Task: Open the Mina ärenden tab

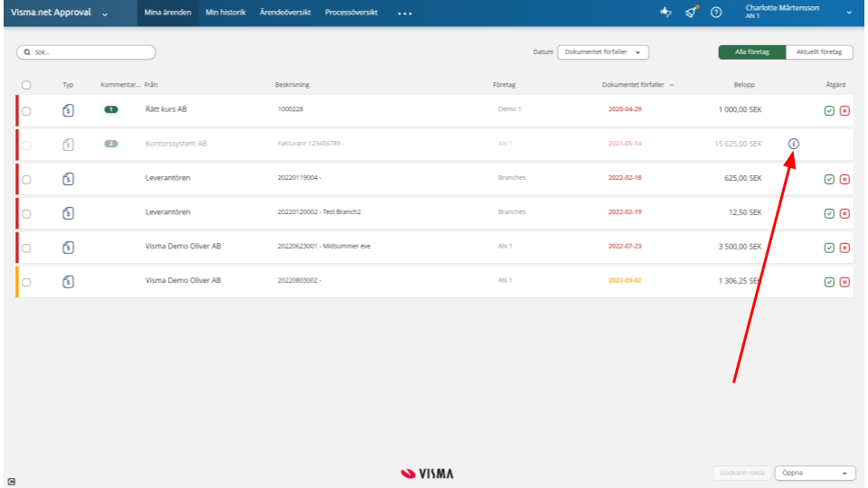Action: pos(168,12)
